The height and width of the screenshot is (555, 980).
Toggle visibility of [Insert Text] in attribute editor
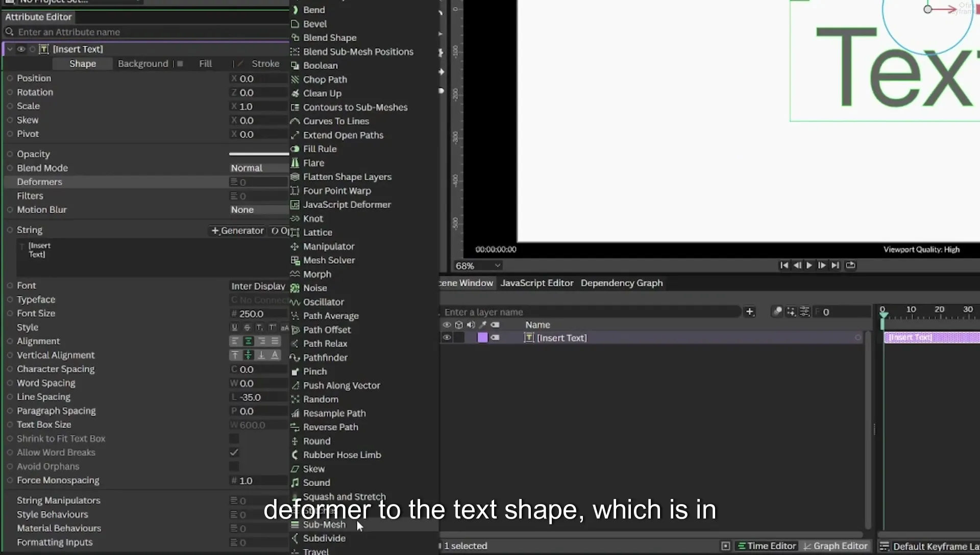coord(21,49)
